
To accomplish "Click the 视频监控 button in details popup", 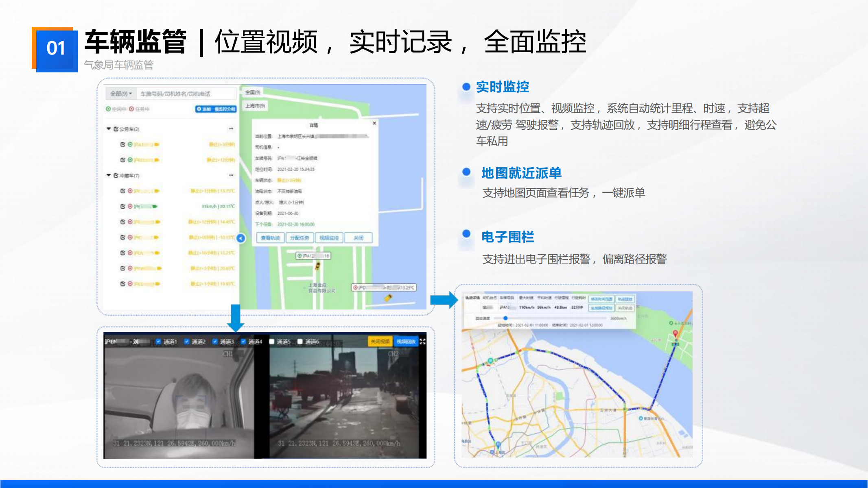I will (329, 238).
